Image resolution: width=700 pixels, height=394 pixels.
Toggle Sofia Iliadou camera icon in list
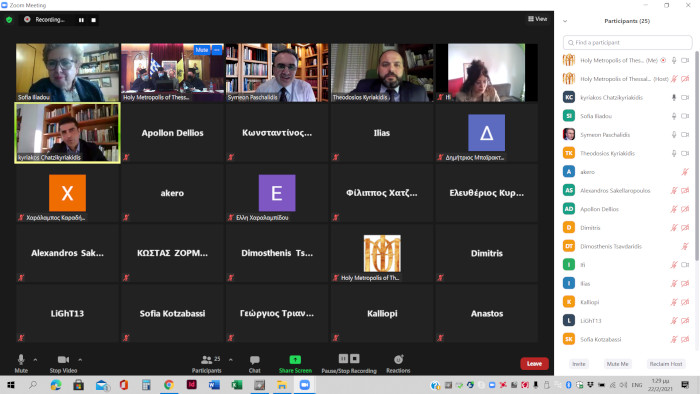685,116
